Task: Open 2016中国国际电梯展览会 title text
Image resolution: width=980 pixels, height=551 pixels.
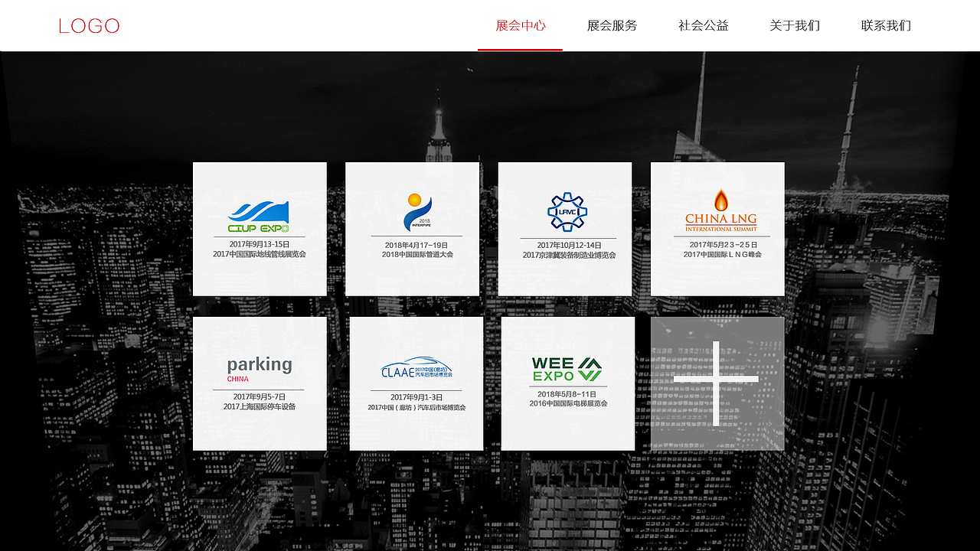Action: (568, 403)
